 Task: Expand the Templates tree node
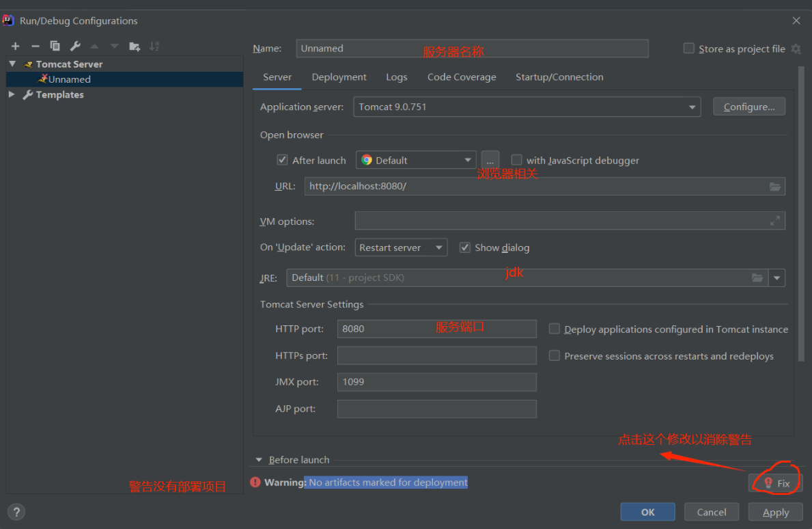[x=12, y=94]
